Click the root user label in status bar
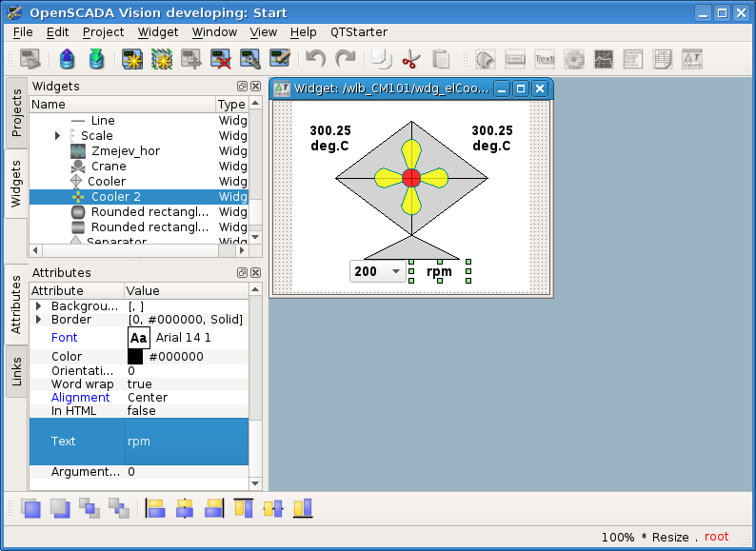Image resolution: width=756 pixels, height=551 pixels. tap(716, 537)
